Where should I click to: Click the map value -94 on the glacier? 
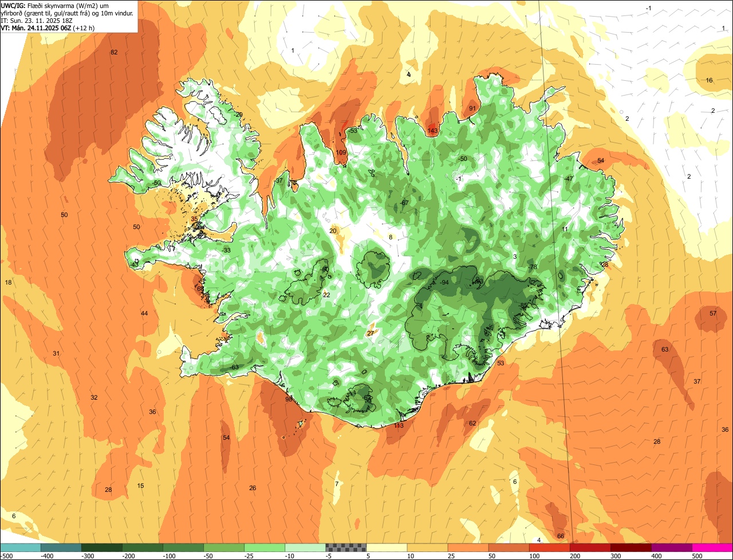click(x=443, y=282)
